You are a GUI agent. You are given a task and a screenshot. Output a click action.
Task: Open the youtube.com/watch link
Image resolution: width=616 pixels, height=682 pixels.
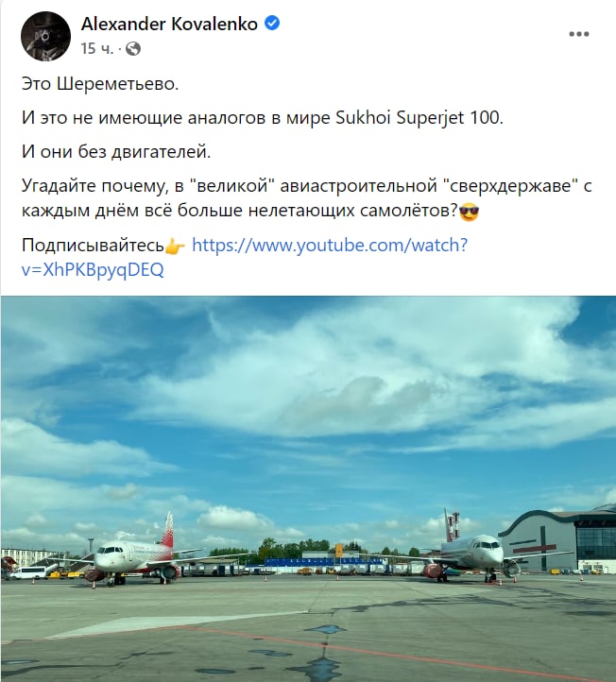click(x=330, y=246)
